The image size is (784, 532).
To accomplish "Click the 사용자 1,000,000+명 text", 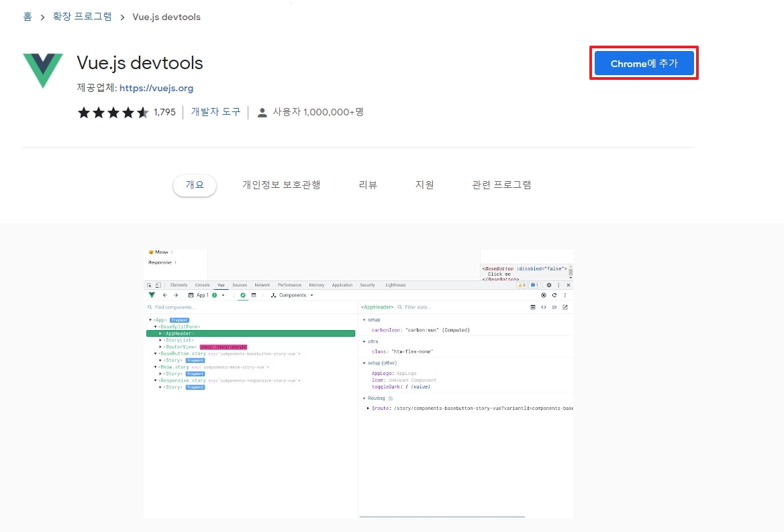I will coord(318,112).
